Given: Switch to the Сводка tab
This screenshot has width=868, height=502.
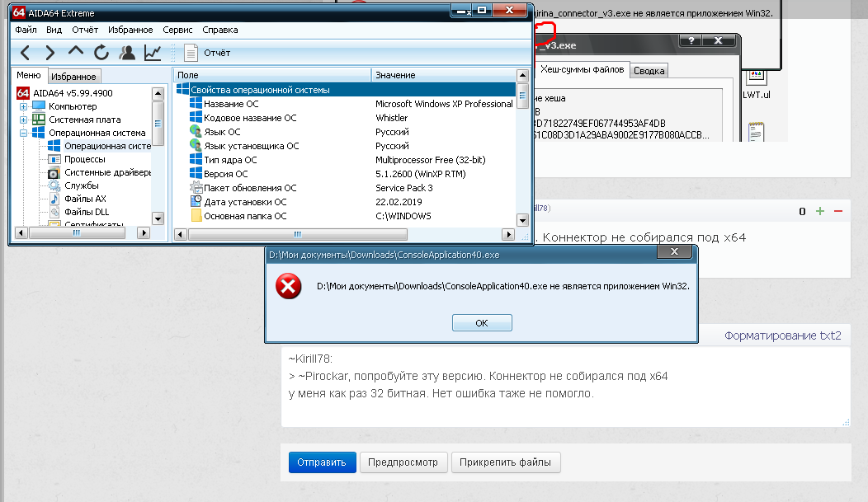Looking at the screenshot, I should 649,71.
